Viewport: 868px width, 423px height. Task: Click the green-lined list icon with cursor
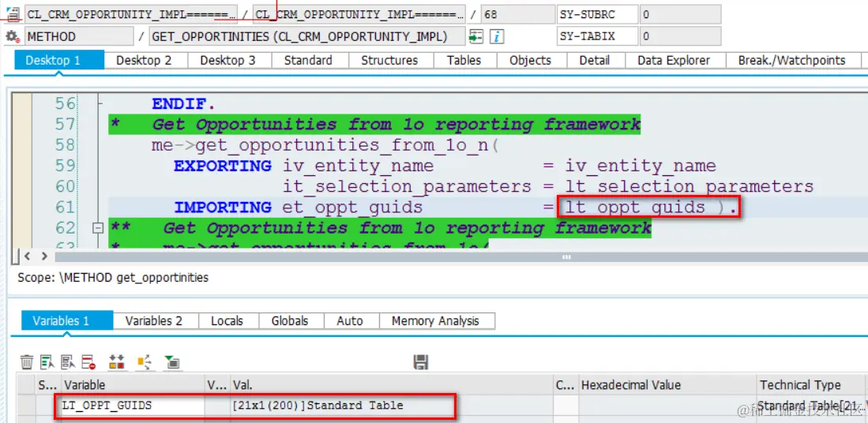[x=47, y=362]
